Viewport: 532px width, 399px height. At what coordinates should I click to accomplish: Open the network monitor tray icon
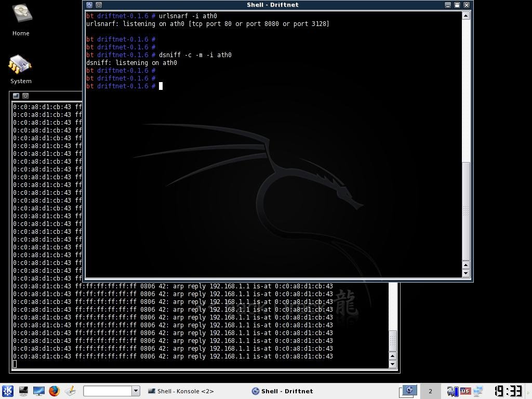click(478, 391)
